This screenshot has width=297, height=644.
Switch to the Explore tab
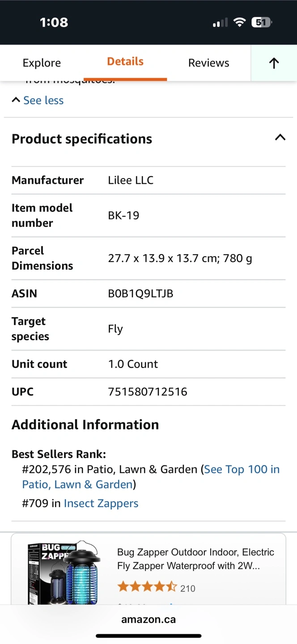click(x=42, y=63)
